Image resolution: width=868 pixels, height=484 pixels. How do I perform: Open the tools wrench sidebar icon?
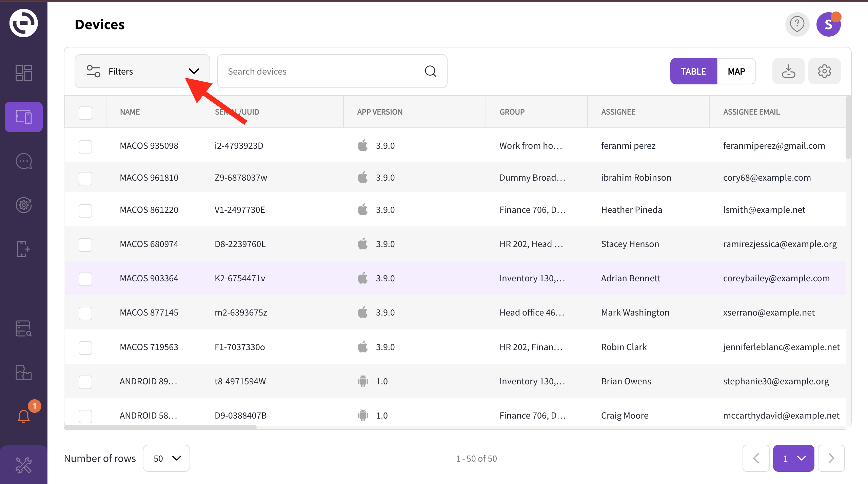pyautogui.click(x=24, y=465)
